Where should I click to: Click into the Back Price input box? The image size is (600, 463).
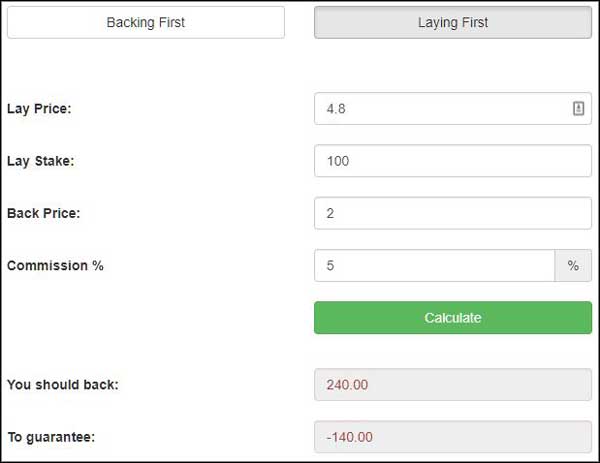[453, 213]
